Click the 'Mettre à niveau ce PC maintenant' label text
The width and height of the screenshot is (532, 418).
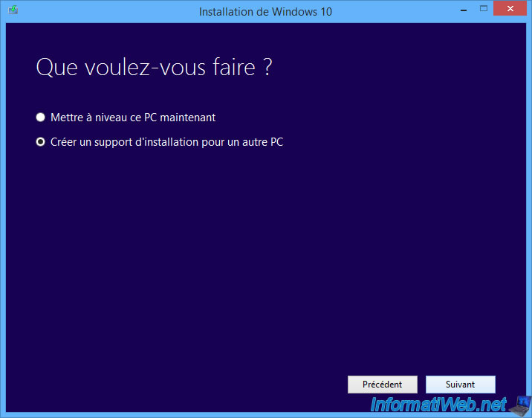pos(133,118)
